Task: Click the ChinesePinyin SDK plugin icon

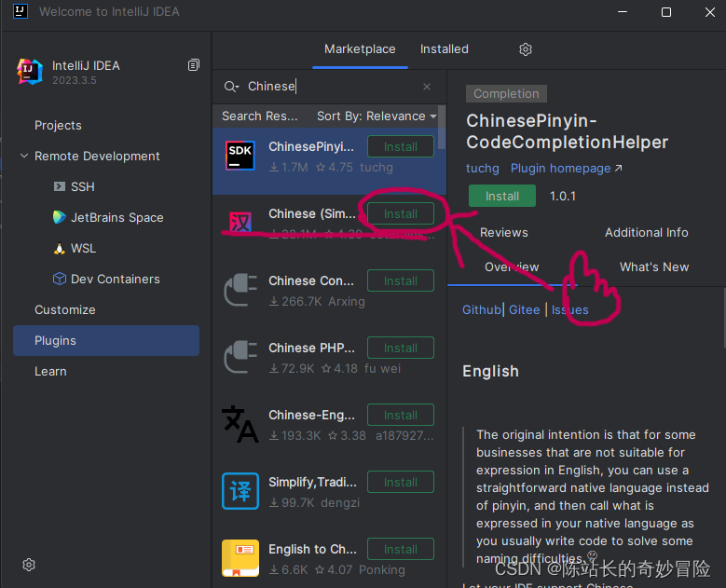Action: pyautogui.click(x=240, y=156)
